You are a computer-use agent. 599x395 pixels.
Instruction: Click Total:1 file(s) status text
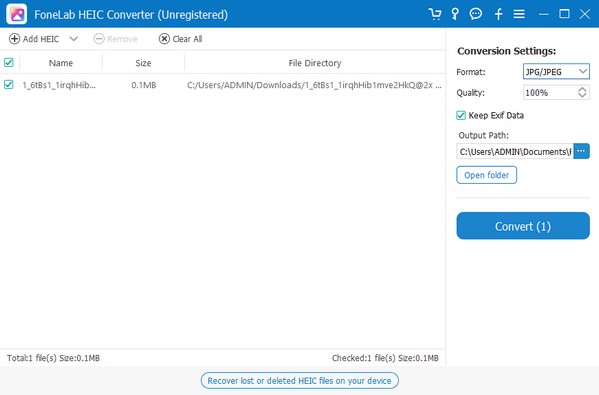tap(53, 358)
